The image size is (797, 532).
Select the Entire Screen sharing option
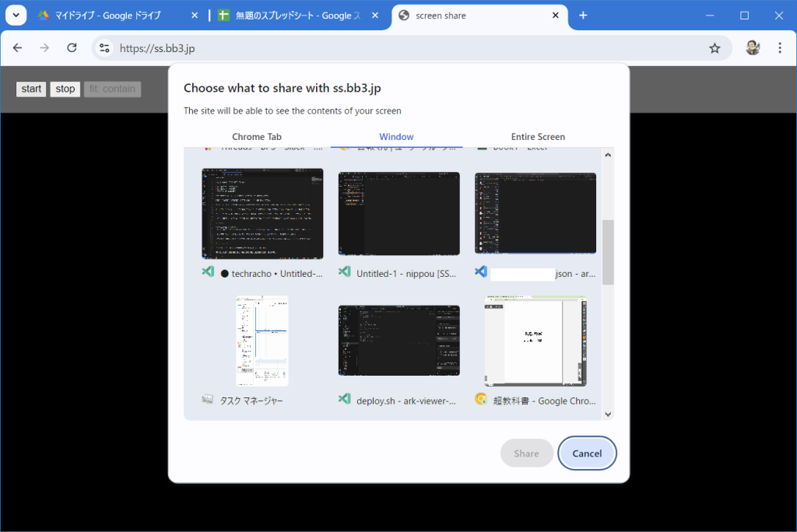[x=538, y=137]
